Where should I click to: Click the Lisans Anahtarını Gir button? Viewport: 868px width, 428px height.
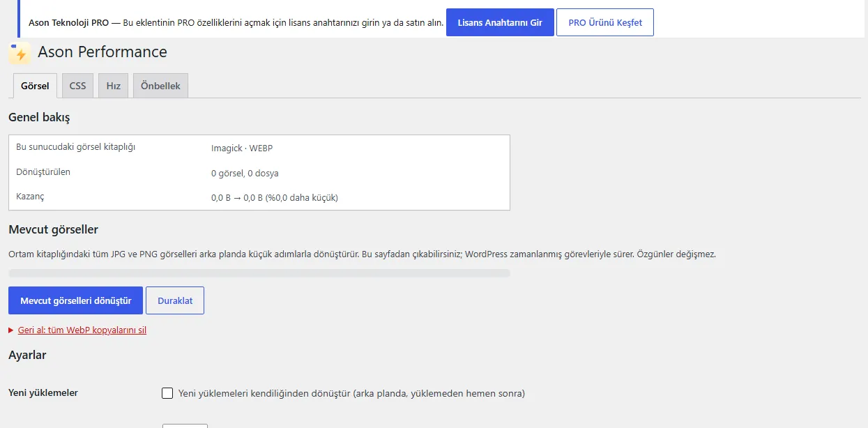coord(500,22)
